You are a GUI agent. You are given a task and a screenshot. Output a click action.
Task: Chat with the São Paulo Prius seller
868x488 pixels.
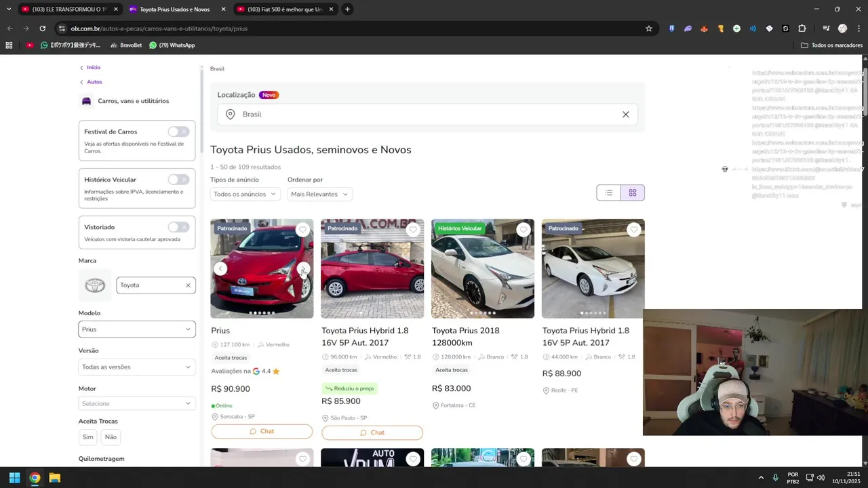372,432
